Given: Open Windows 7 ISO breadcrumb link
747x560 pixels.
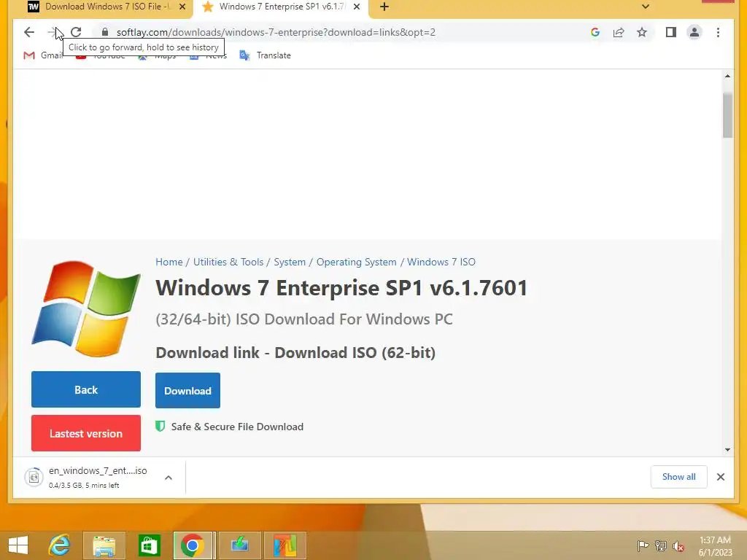Looking at the screenshot, I should [x=441, y=262].
